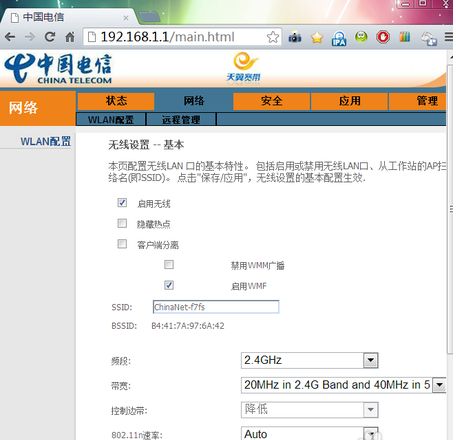Image resolution: width=456 pixels, height=440 pixels.
Task: Select the 远程管理 submenu link
Action: click(x=181, y=120)
